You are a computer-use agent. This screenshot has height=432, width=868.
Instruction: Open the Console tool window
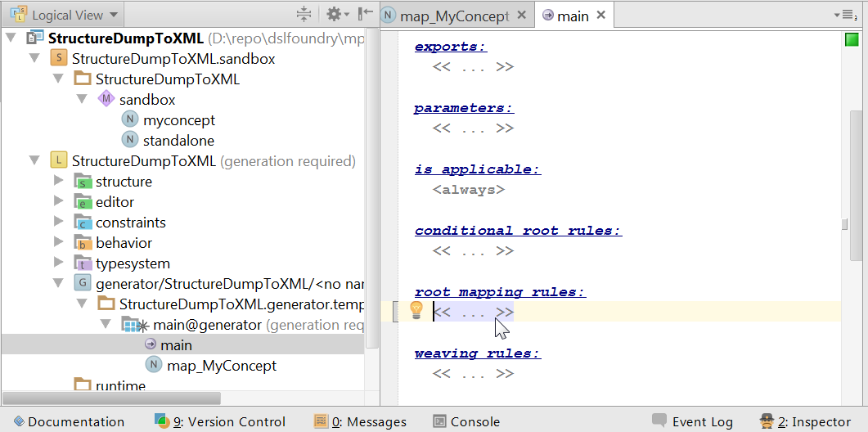(x=466, y=422)
